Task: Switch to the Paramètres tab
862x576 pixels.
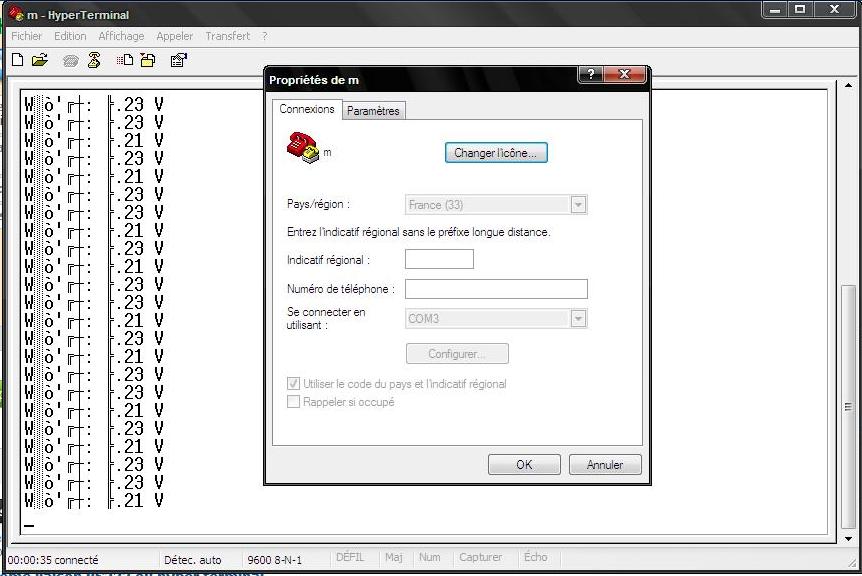Action: pyautogui.click(x=373, y=110)
